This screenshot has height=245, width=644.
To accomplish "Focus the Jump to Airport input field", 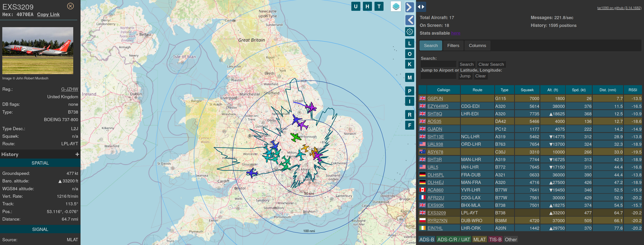I will tap(438, 76).
